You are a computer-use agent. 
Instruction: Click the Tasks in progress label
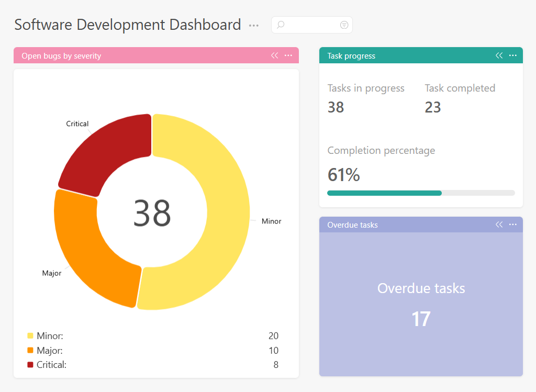coord(366,88)
